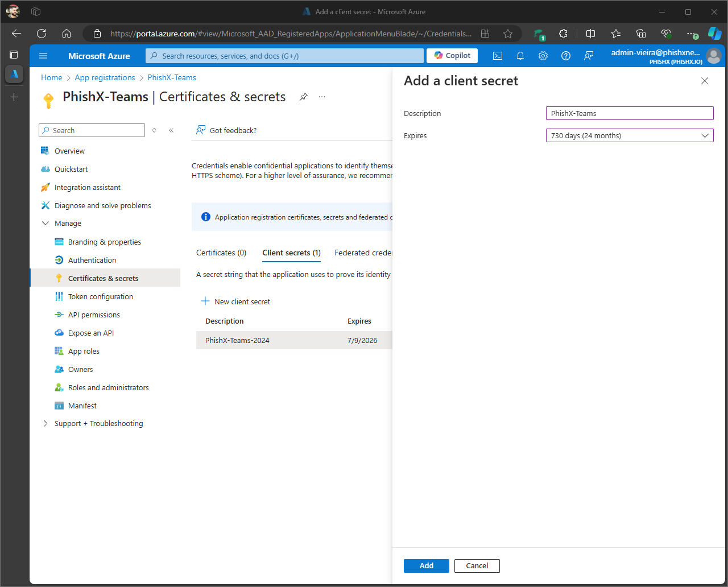Click the Add button
Image resolution: width=728 pixels, height=587 pixels.
pos(427,566)
